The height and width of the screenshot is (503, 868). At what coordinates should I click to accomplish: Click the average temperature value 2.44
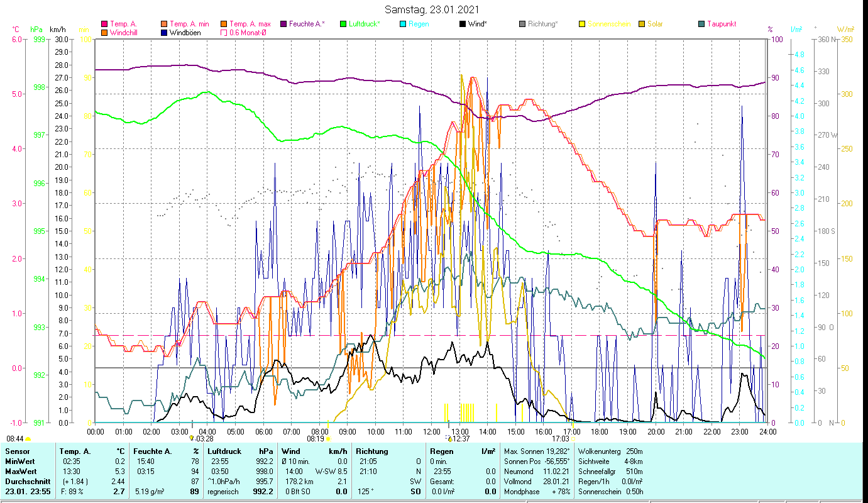(118, 482)
